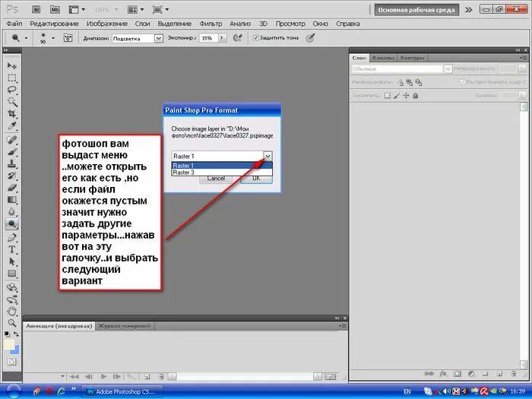Image resolution: width=532 pixels, height=399 pixels.
Task: Launch Adobe Bridge from top bar
Action: [36, 9]
